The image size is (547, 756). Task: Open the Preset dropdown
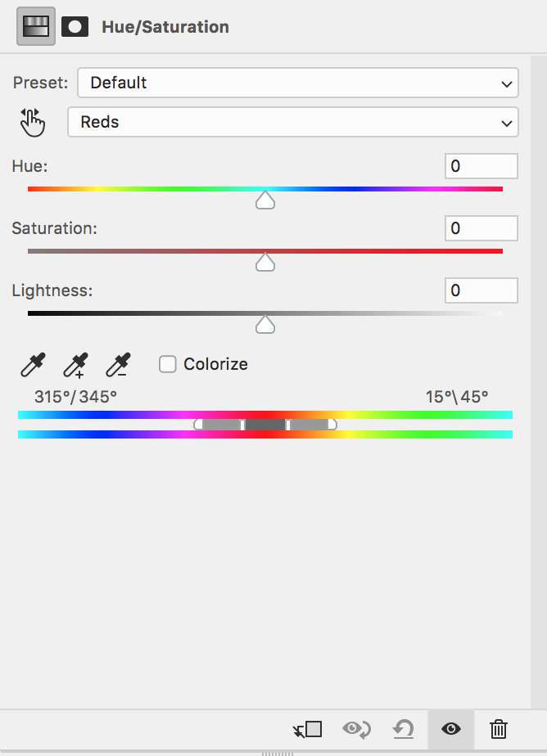pos(298,83)
